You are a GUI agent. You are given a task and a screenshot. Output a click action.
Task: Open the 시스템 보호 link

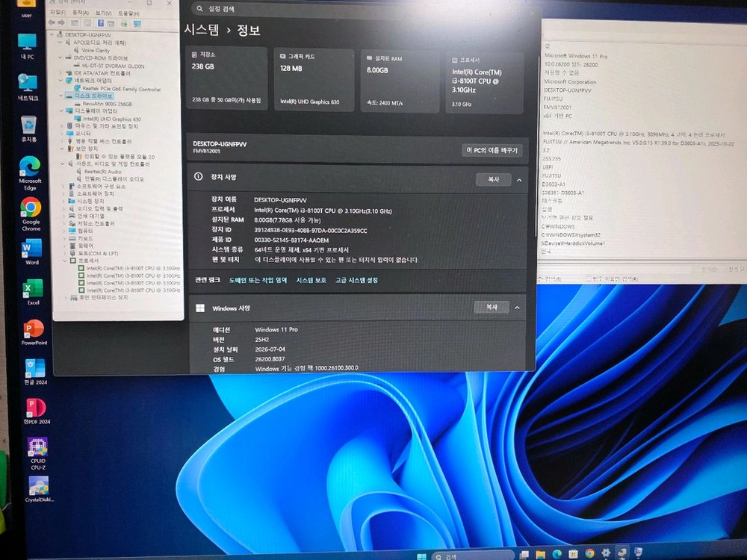[311, 280]
